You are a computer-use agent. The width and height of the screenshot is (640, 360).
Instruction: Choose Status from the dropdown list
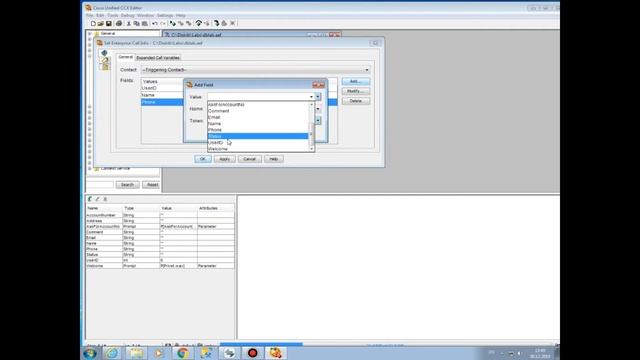pyautogui.click(x=258, y=136)
